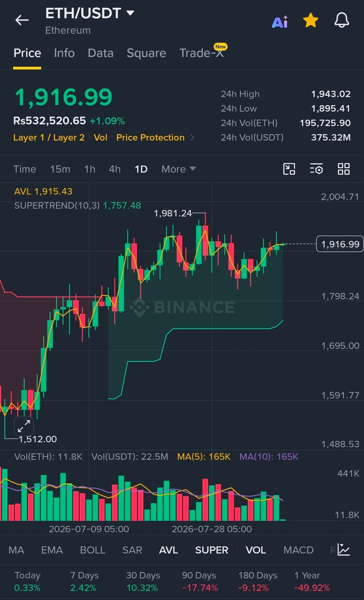The height and width of the screenshot is (600, 364).
Task: Tap the 1,512.00 low marker on chart
Action: click(x=38, y=439)
